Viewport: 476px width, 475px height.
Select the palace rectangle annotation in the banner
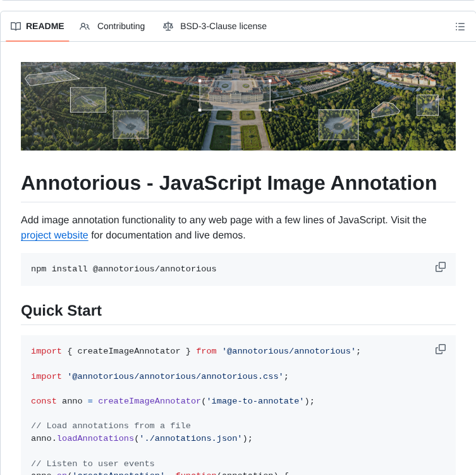pos(235,95)
